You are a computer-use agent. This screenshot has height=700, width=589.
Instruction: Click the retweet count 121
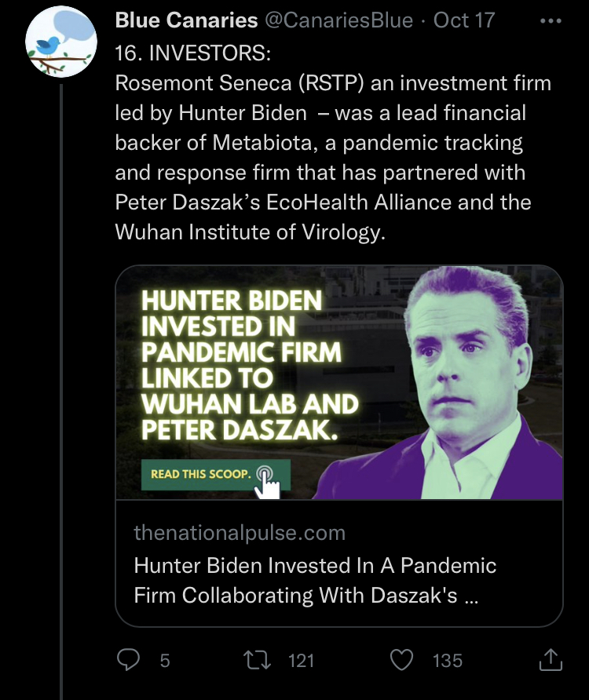[302, 661]
